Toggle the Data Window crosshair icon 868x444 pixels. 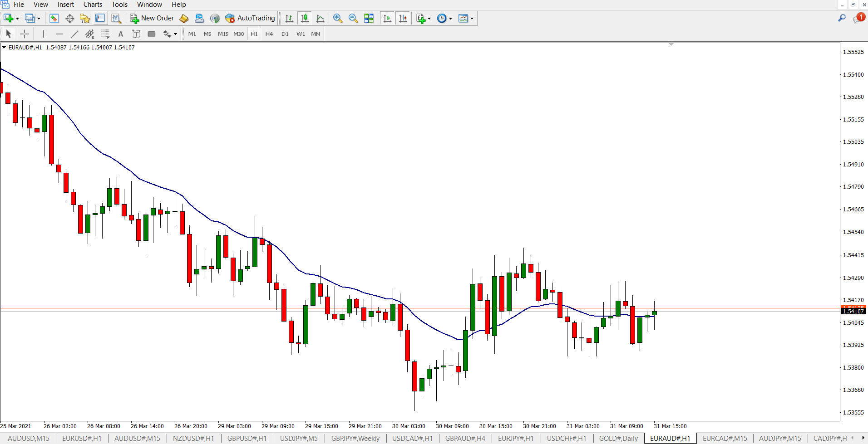click(x=69, y=18)
